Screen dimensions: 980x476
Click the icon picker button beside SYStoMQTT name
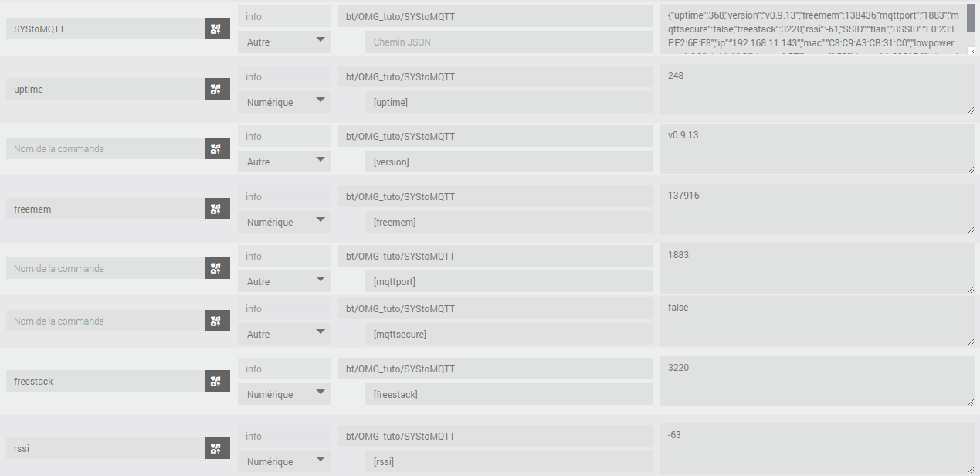coord(217,29)
